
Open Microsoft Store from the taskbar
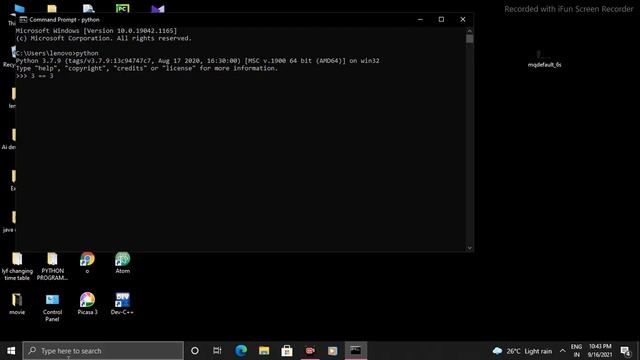287,351
